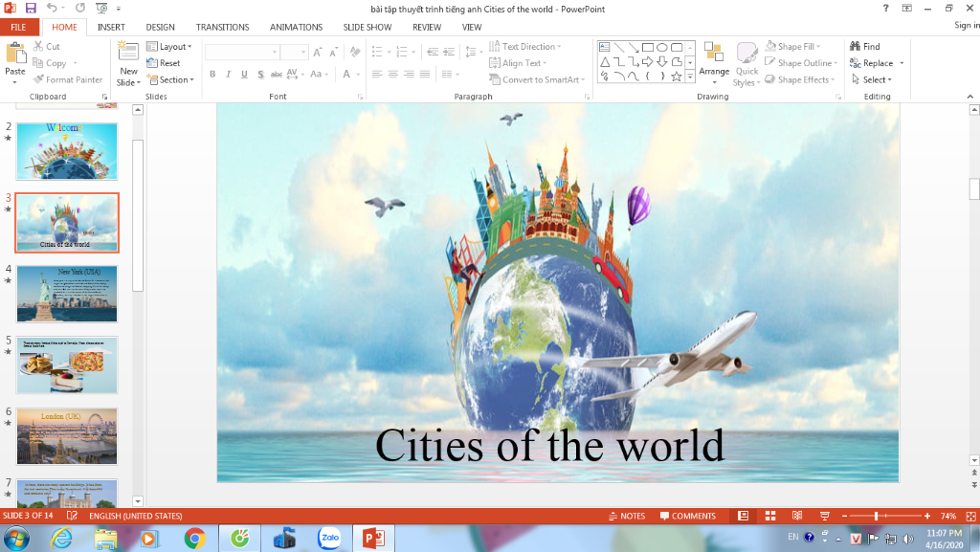This screenshot has width=980, height=552.
Task: Click the Undo arrow in title bar
Action: (x=52, y=8)
